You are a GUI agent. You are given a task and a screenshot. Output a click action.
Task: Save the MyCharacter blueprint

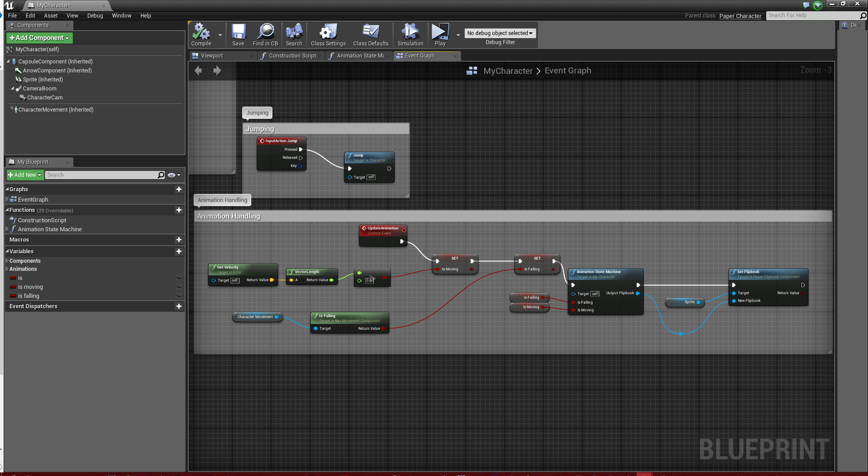point(238,35)
